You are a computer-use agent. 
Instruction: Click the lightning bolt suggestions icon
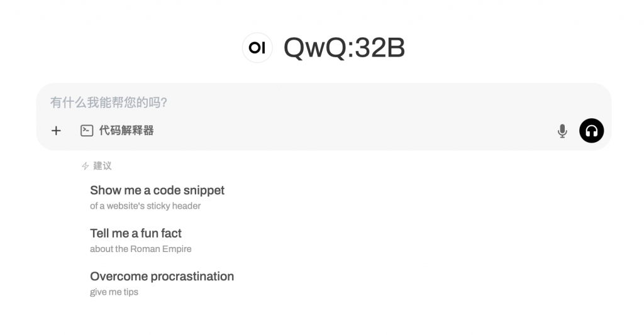(x=85, y=166)
